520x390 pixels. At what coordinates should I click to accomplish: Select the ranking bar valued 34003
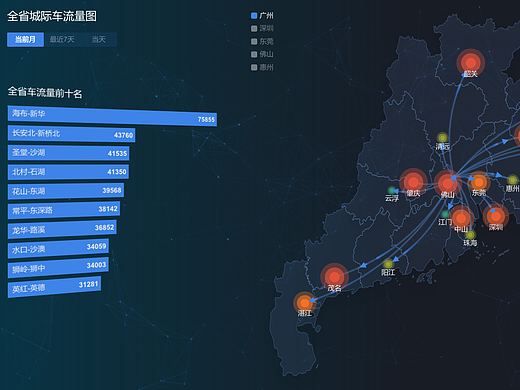click(58, 268)
